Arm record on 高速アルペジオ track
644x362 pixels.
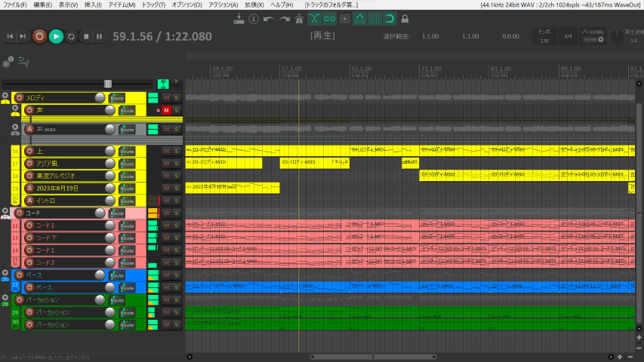(29, 176)
